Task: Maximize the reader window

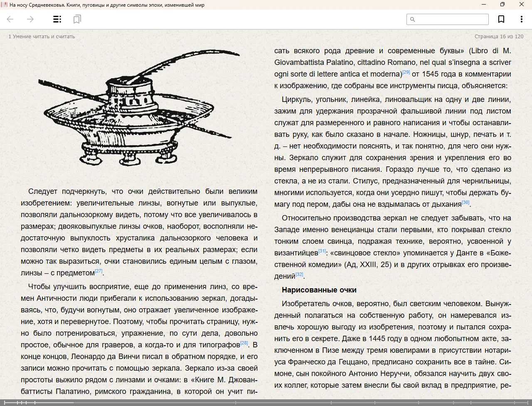Action: (502, 5)
